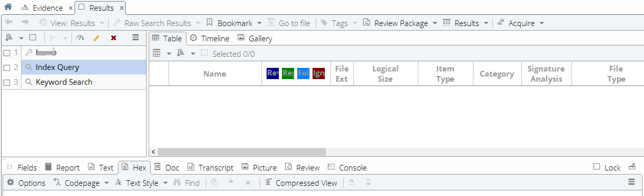Open the hamburger menu in search panel
Viewport: 644px width, 196px height.
point(135,37)
